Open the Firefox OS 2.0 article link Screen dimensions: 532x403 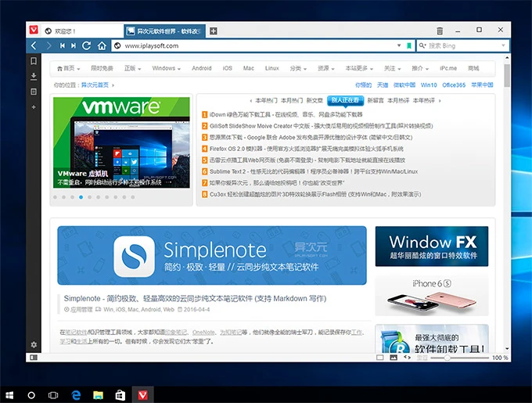coord(306,149)
